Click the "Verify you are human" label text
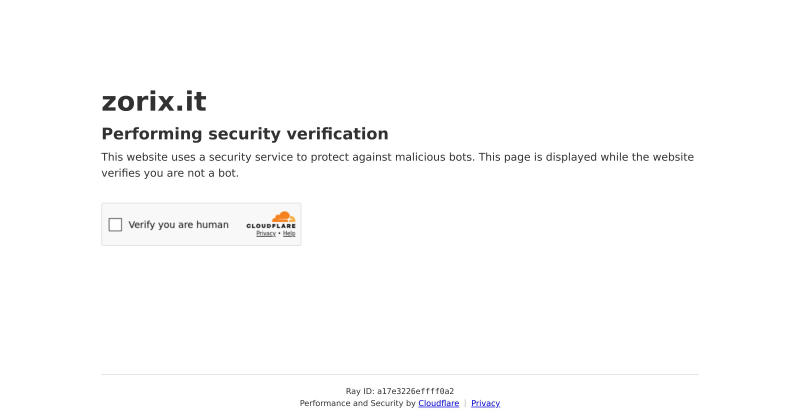Viewport: 800px width, 420px height. 179,225
